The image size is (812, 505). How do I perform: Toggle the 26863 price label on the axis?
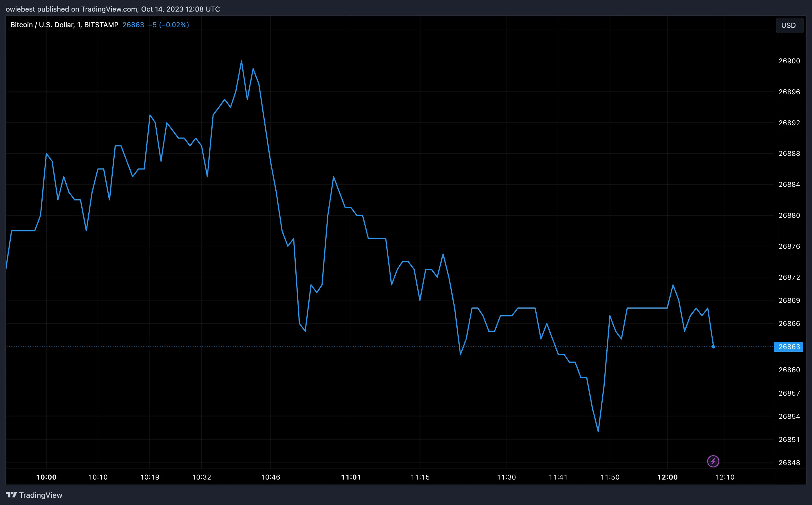789,347
